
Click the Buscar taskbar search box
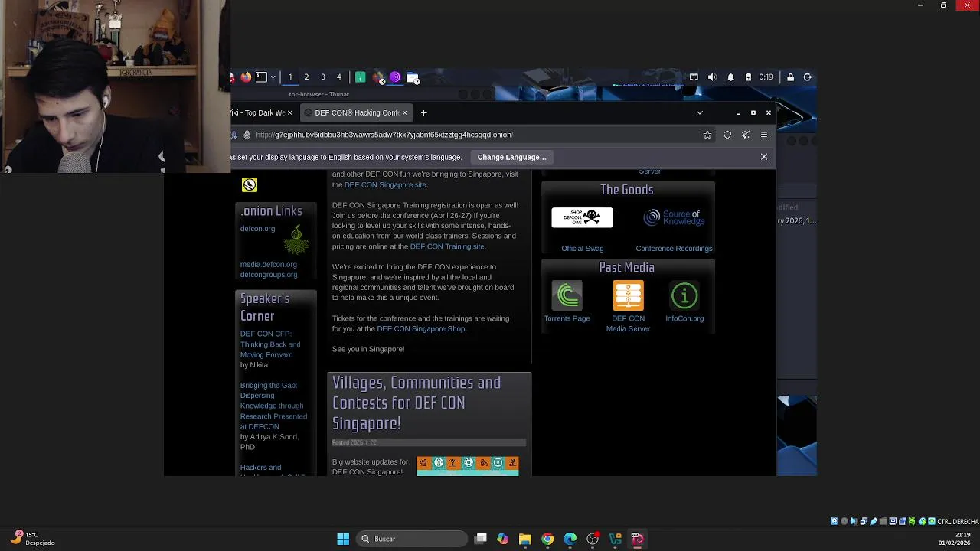(x=412, y=539)
